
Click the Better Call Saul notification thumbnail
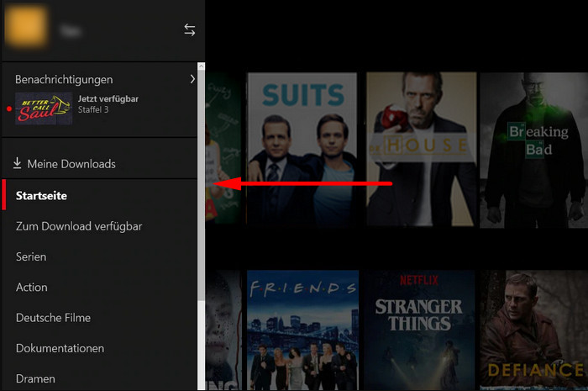click(44, 109)
